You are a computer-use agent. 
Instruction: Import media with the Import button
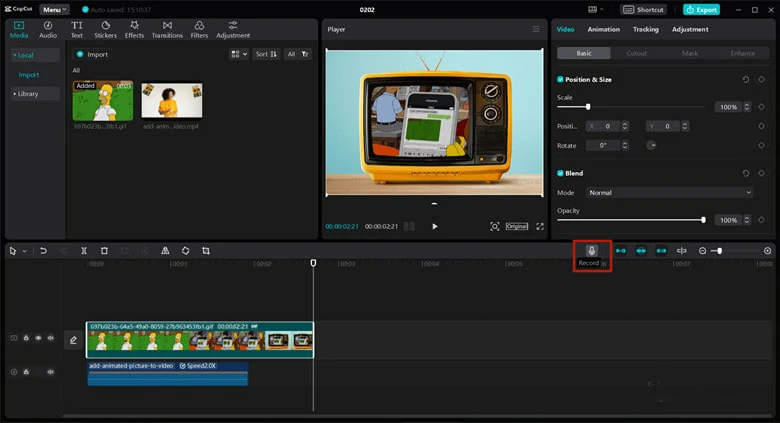tap(93, 54)
